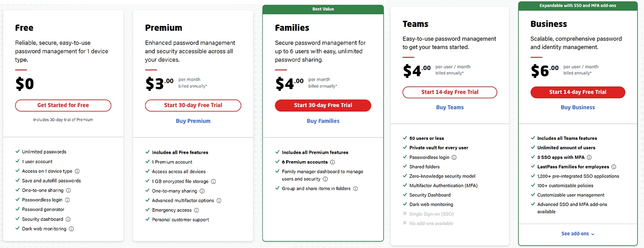
Task: Open the Buy Premium link
Action: point(193,121)
